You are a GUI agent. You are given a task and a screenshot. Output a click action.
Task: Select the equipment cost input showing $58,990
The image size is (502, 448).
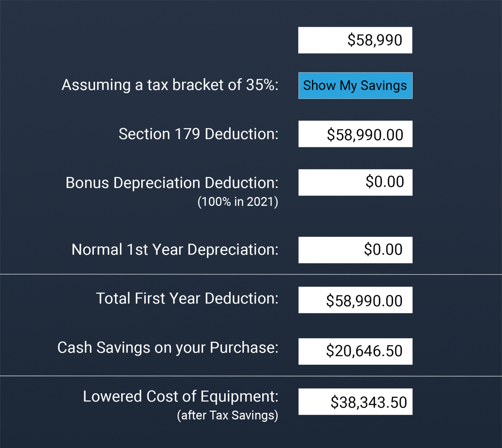(x=355, y=40)
